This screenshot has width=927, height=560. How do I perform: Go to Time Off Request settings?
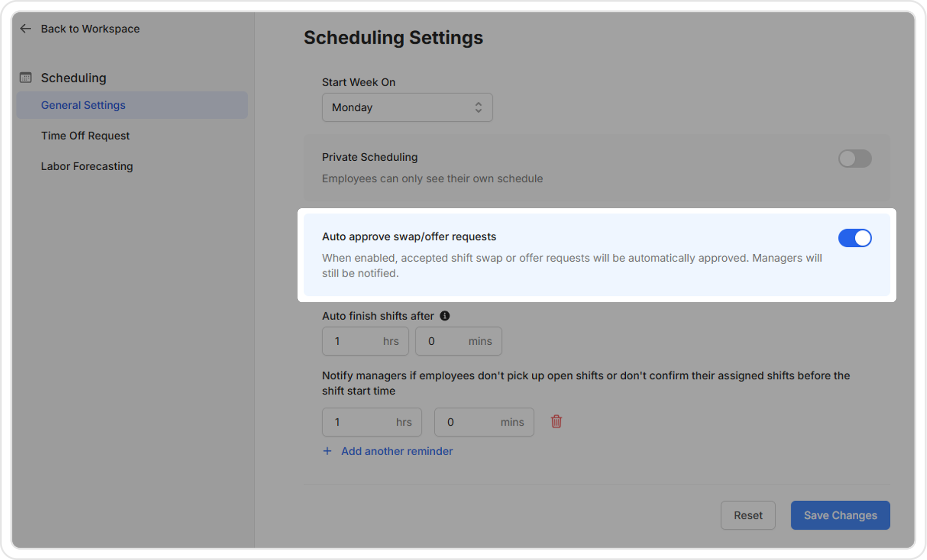click(85, 136)
